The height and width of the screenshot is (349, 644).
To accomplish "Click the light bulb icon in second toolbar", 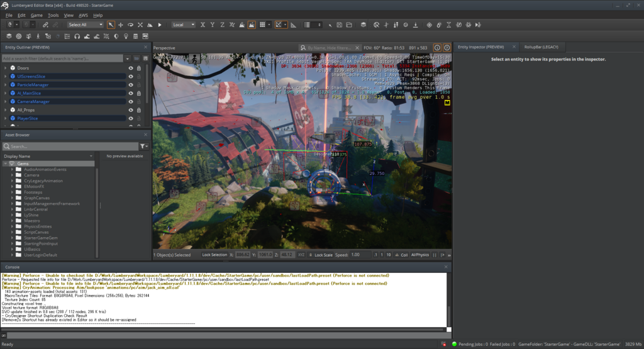I will [126, 36].
